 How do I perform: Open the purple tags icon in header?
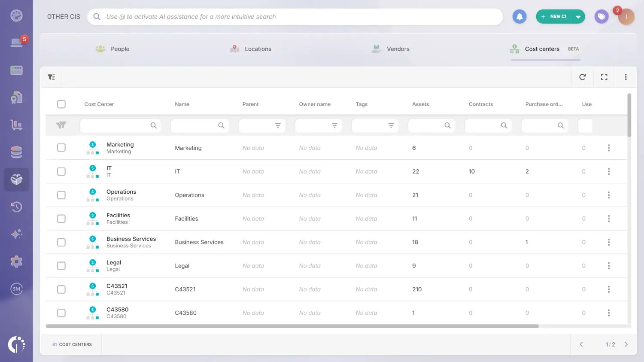[x=601, y=17]
